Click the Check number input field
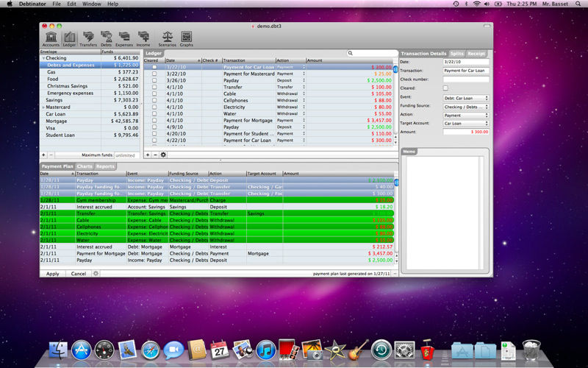588x368 pixels. [466, 79]
